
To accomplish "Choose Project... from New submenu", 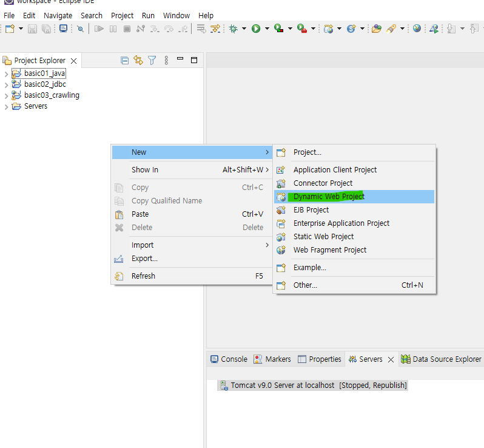I will [354, 152].
